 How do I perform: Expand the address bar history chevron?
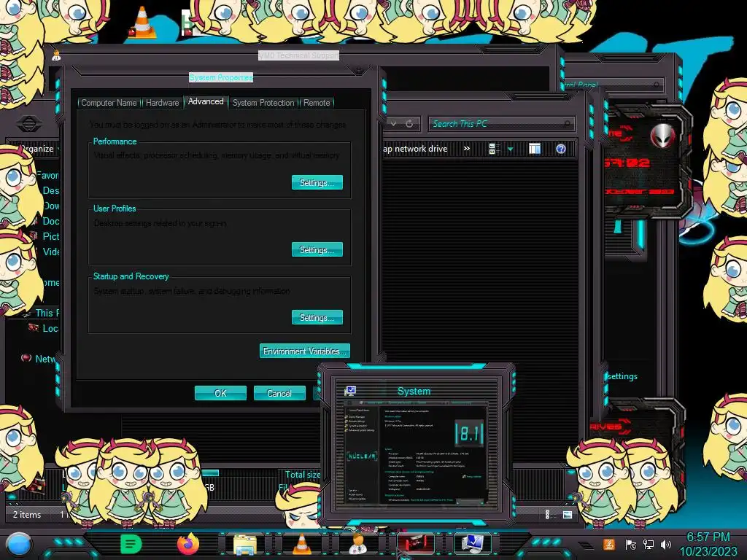click(x=393, y=124)
